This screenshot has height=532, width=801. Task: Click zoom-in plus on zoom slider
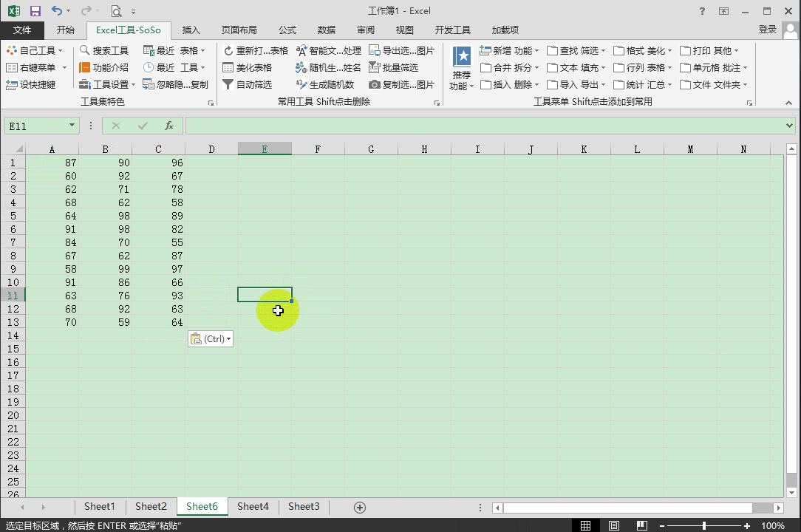(x=746, y=525)
